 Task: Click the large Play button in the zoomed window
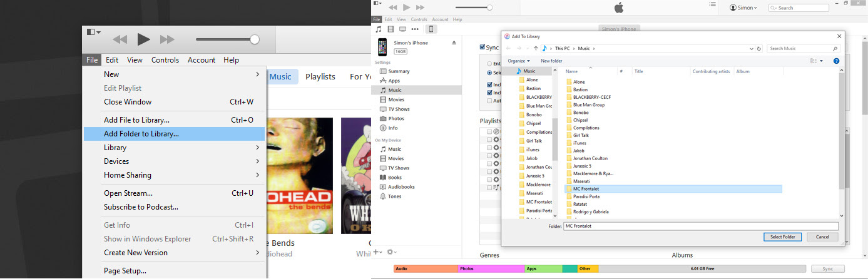(x=143, y=39)
